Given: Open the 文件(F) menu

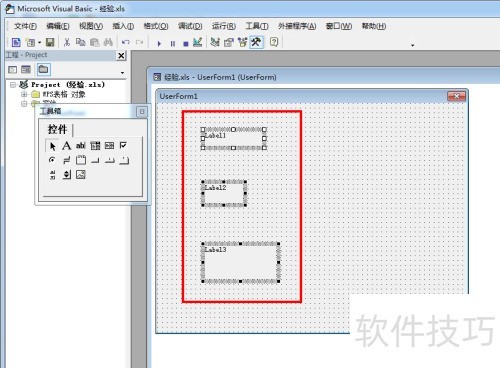Looking at the screenshot, I should tap(26, 26).
